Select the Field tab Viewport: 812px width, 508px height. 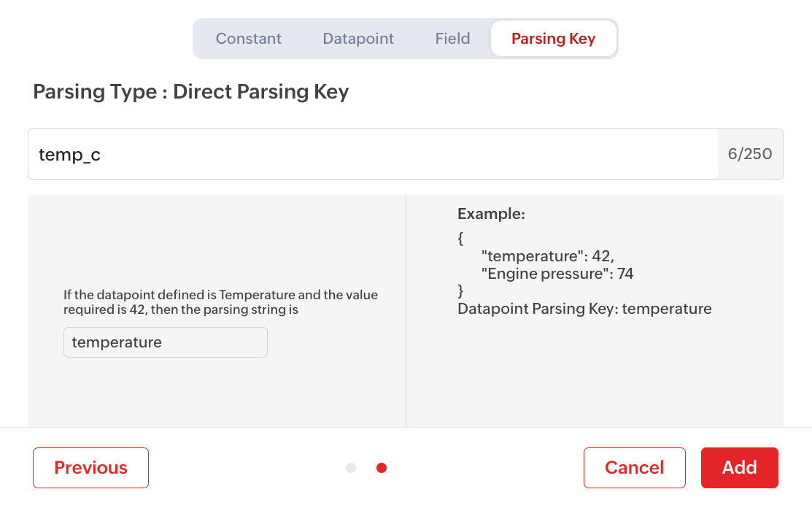(452, 39)
